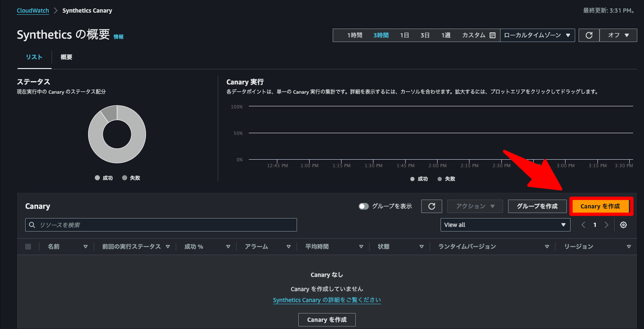Select the 1日 time range
This screenshot has height=329, width=644.
[405, 35]
